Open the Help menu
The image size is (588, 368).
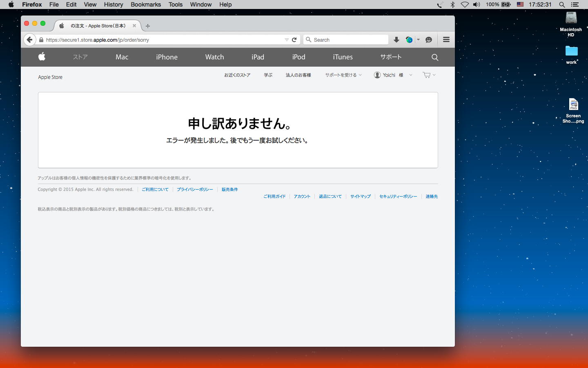tap(225, 4)
